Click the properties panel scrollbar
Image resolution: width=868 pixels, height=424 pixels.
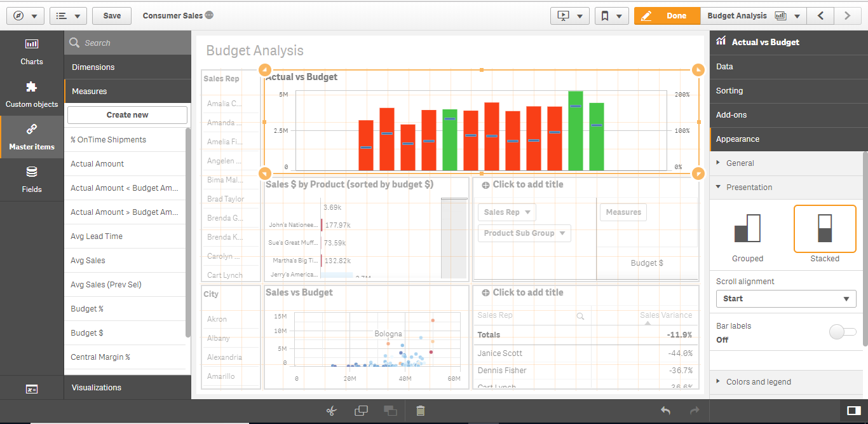coord(865,248)
